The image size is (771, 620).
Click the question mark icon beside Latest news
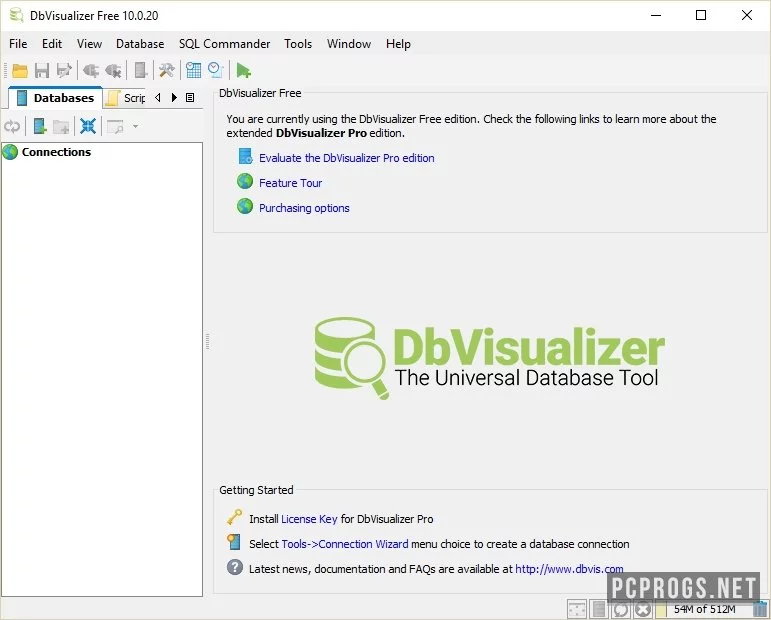[235, 567]
